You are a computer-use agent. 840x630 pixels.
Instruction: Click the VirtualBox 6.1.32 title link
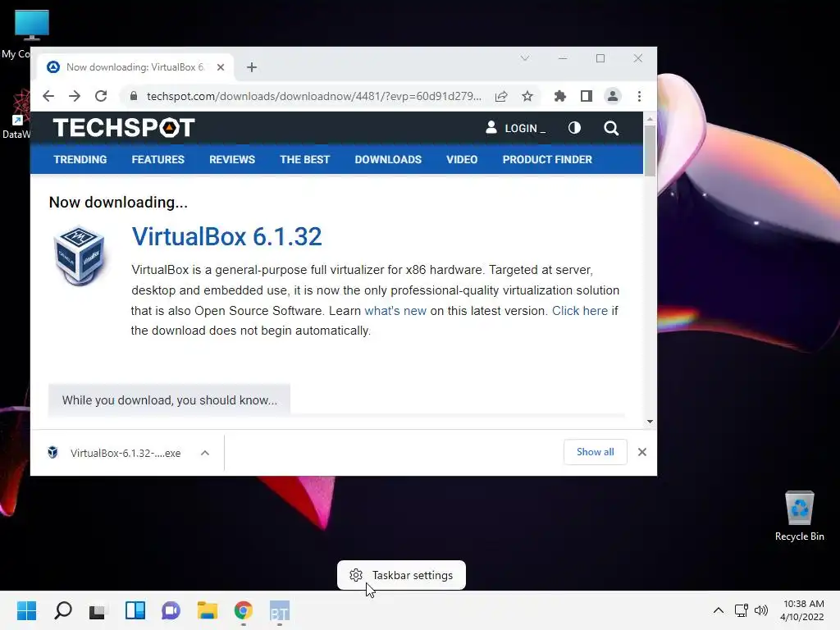pos(226,237)
